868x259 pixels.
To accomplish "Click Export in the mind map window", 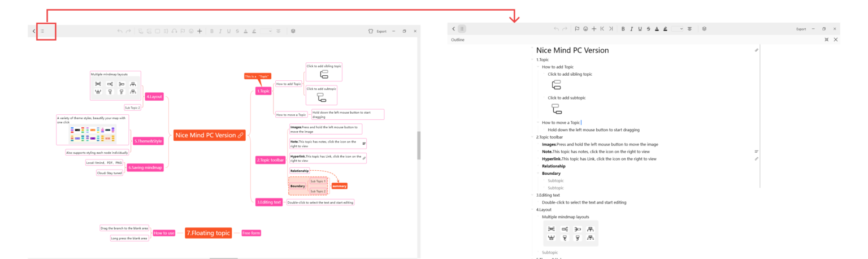I will (x=381, y=31).
